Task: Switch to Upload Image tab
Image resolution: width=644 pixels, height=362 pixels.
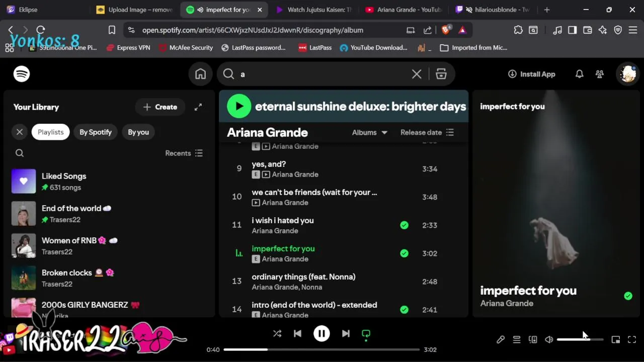Action: (135, 10)
